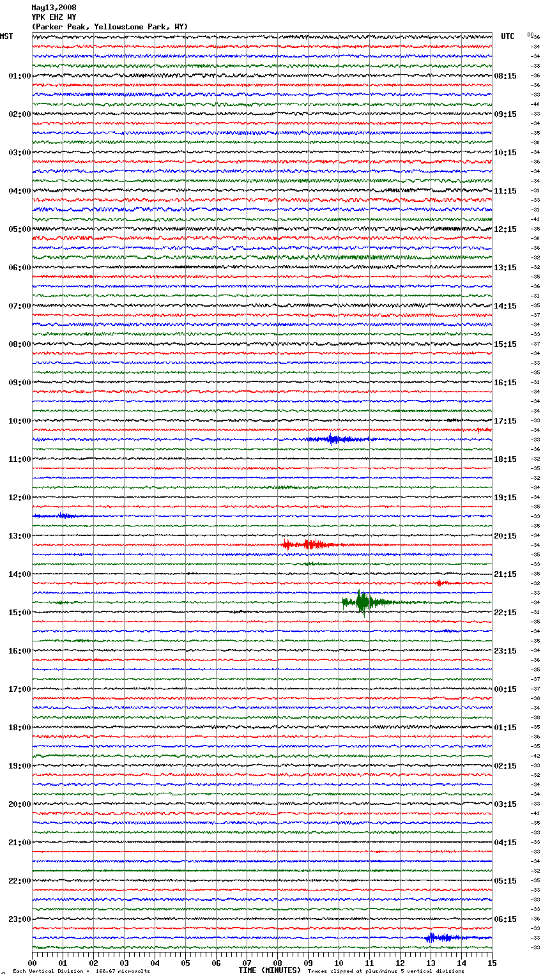543x980 pixels.
Task: Click the 02:15 UTC time label
Action: (x=505, y=766)
